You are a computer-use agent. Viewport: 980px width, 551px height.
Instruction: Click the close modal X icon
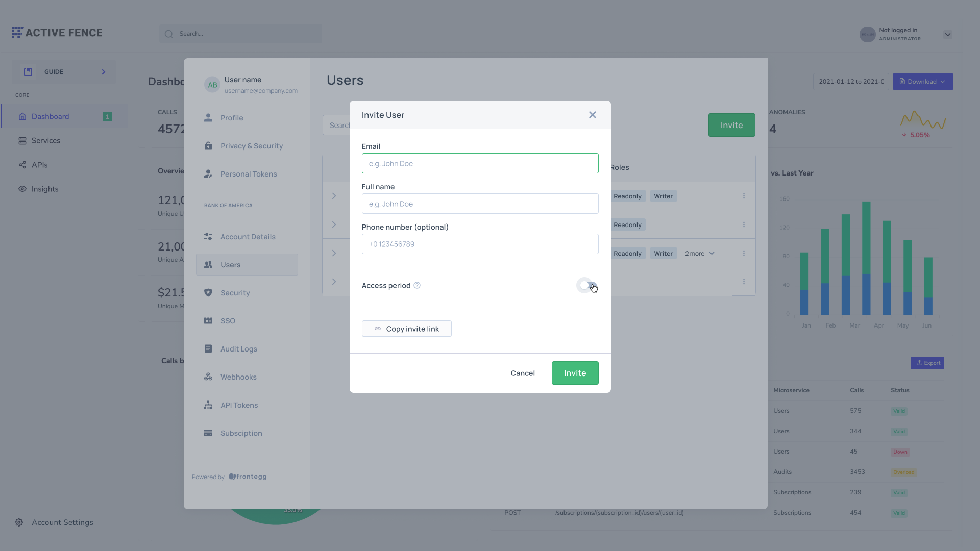tap(592, 115)
